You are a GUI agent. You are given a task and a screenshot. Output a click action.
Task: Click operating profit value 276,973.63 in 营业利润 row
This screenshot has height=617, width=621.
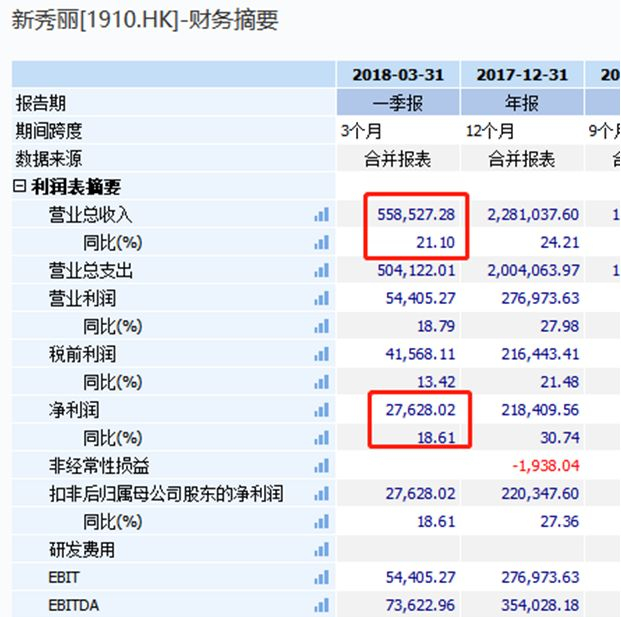(x=540, y=298)
